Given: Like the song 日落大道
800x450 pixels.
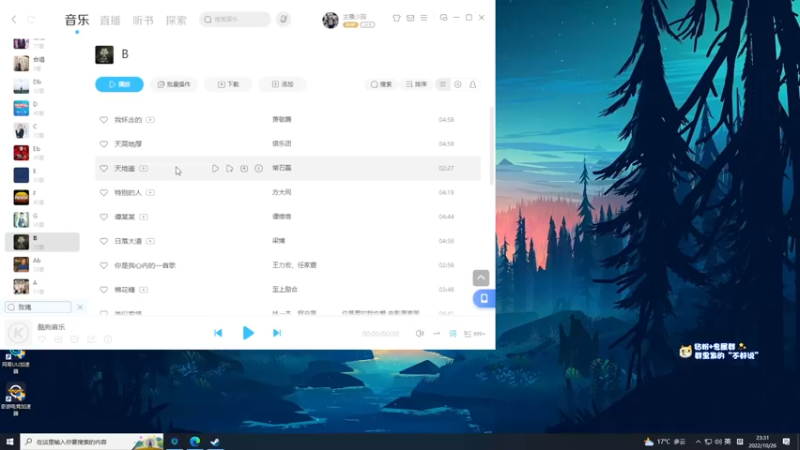Looking at the screenshot, I should click(104, 241).
